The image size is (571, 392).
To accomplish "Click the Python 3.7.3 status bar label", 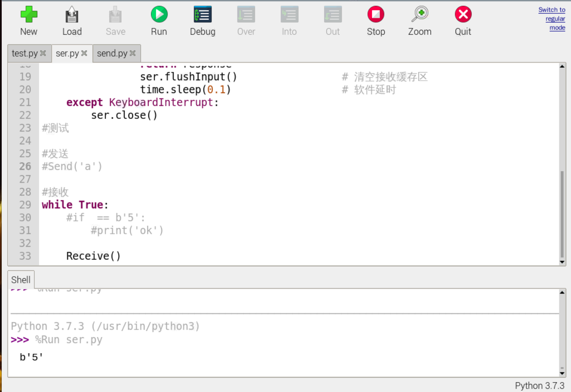I will point(540,385).
